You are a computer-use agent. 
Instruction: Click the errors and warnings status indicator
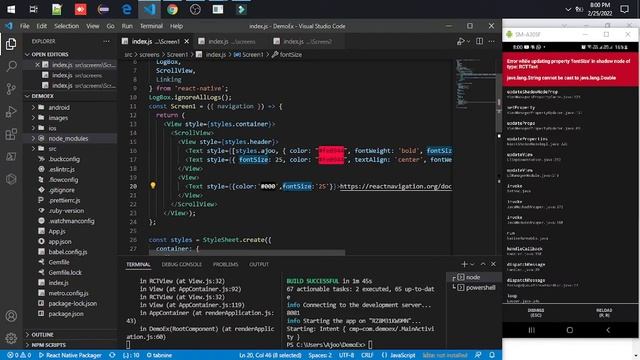click(19, 355)
